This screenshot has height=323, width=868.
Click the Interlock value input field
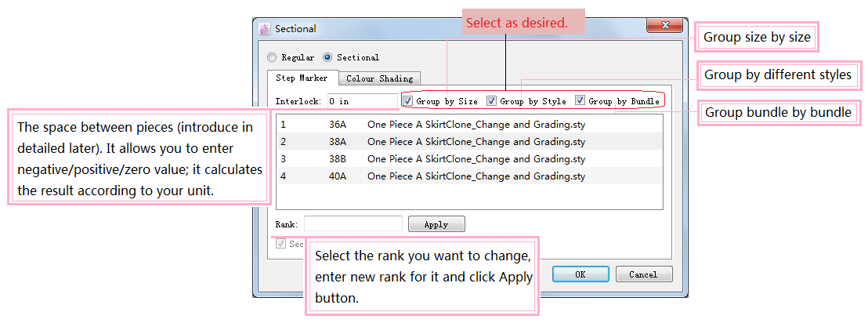(362, 101)
